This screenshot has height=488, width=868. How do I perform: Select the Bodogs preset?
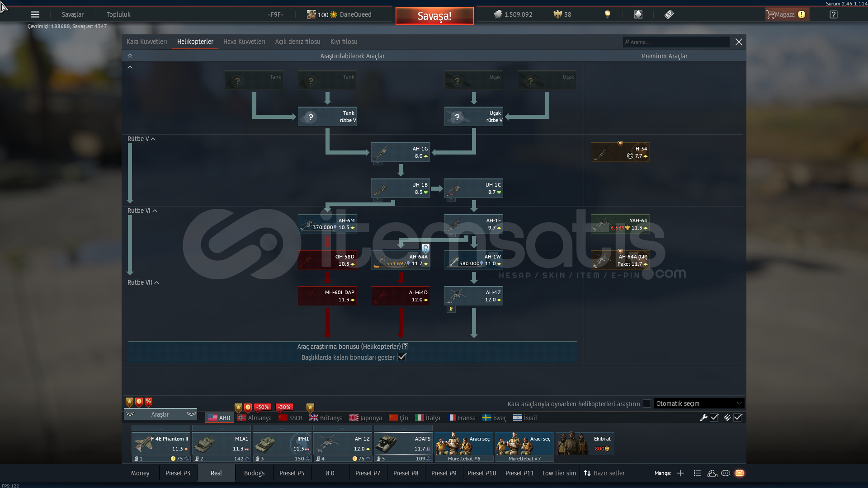coord(254,473)
